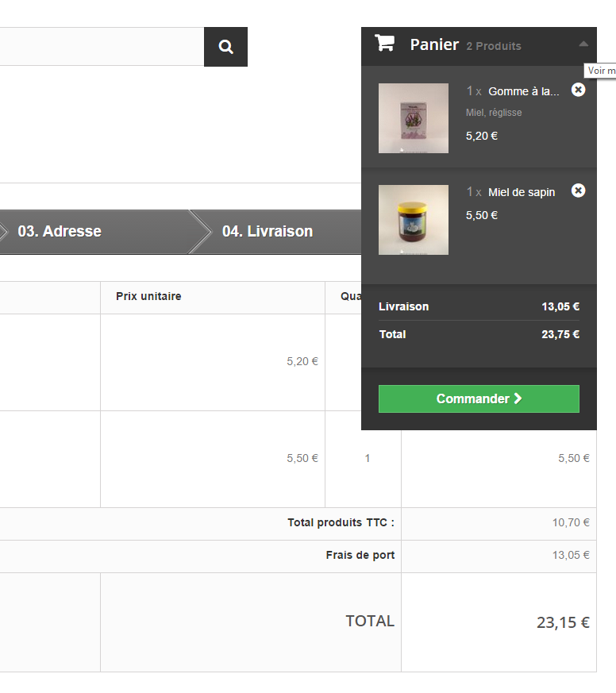616x693 pixels.
Task: Open the Miel de sapin jar thumbnail
Action: (413, 220)
